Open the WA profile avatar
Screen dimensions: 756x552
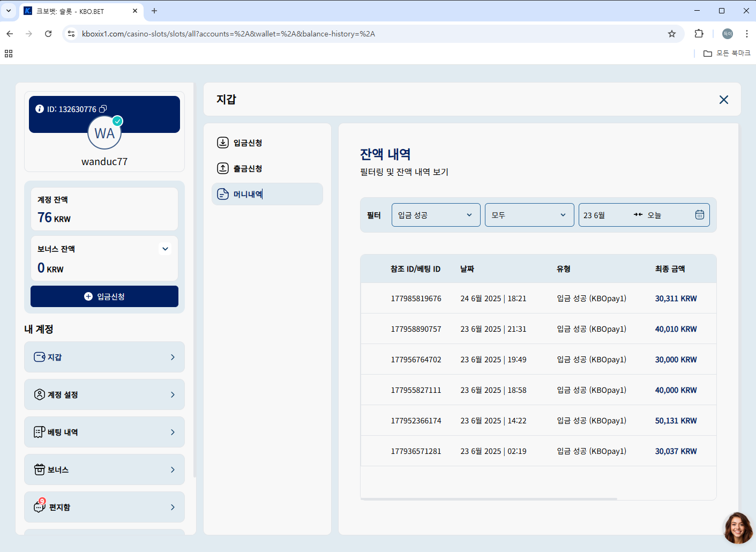[104, 133]
